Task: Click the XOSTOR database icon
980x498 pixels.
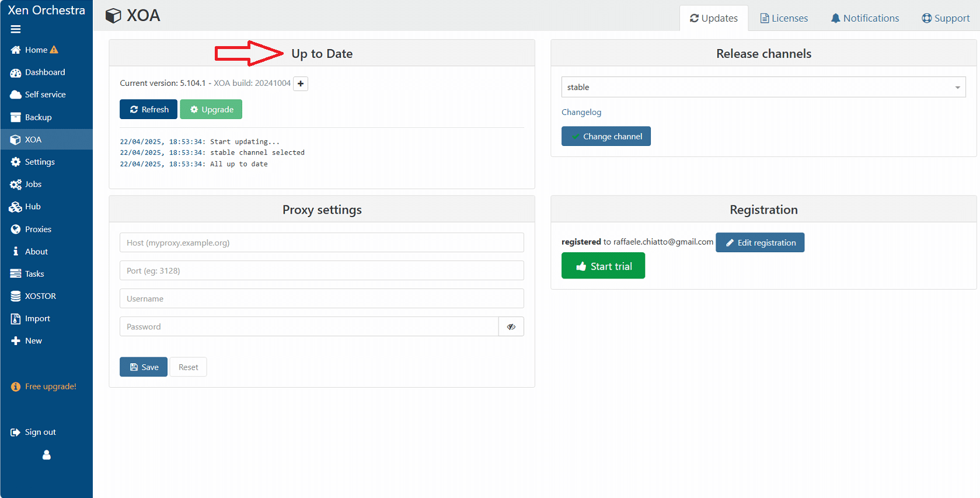Action: click(x=16, y=296)
